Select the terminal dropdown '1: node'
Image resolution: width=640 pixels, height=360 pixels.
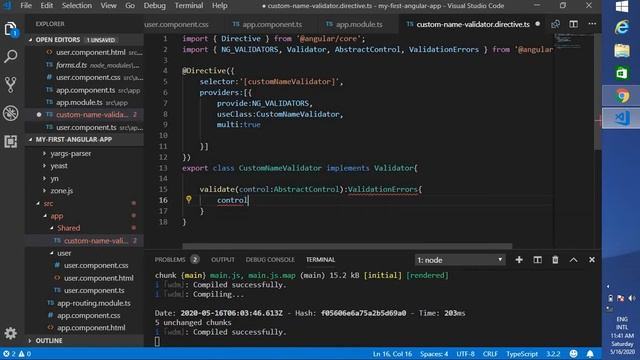[x=460, y=260]
